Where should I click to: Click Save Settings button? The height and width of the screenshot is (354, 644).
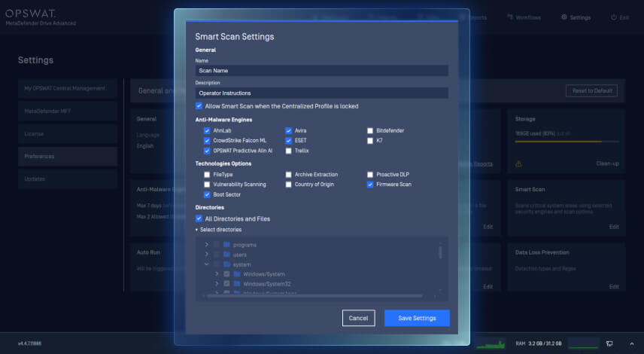tap(417, 319)
